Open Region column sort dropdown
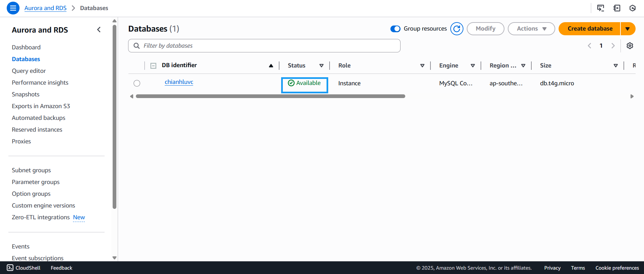The height and width of the screenshot is (274, 644). 523,66
